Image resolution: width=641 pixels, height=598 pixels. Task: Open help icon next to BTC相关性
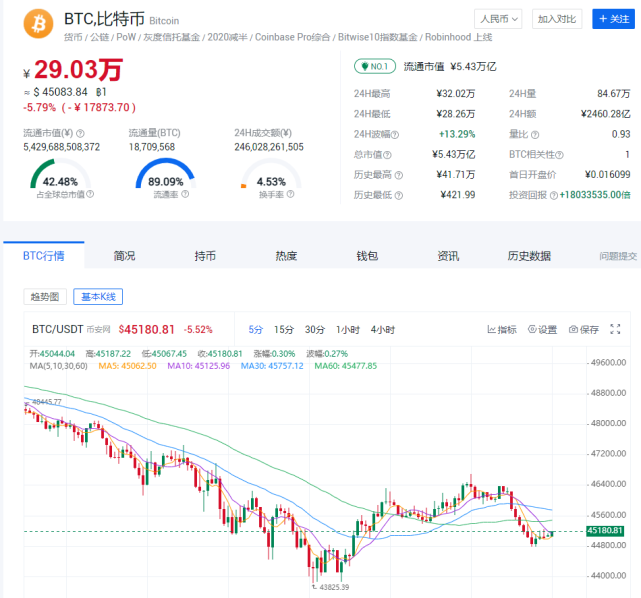tap(559, 155)
